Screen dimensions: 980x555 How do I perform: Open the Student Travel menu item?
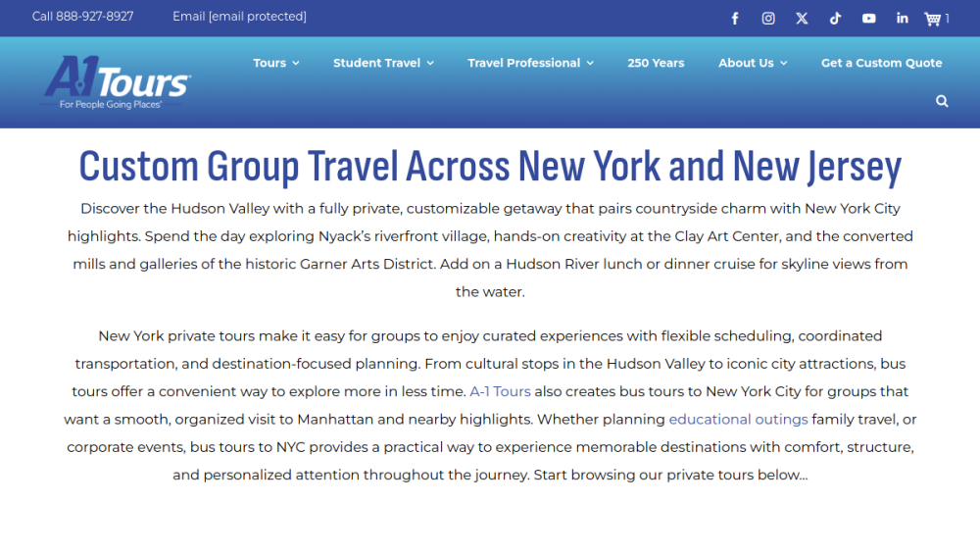[376, 63]
